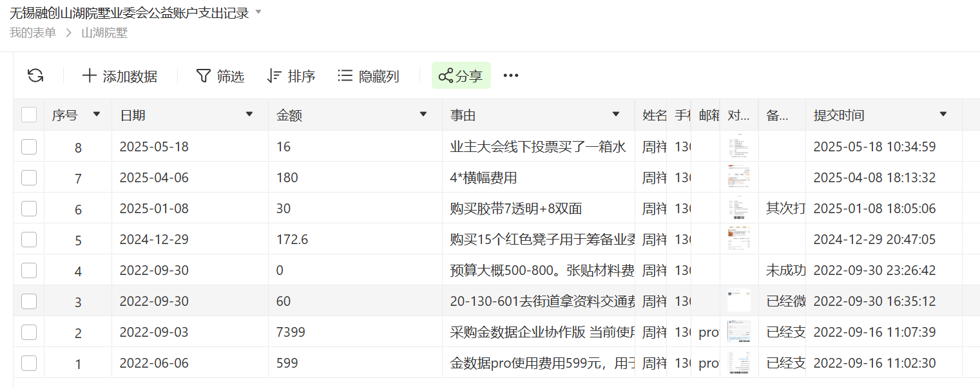Click the plus icon to add data
Image resolution: width=980 pixels, height=387 pixels.
[90, 76]
